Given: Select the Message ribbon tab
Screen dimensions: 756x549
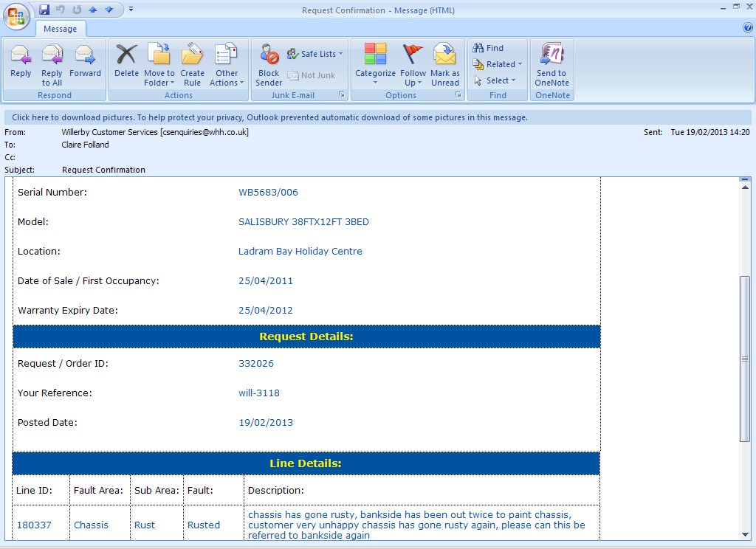Looking at the screenshot, I should pyautogui.click(x=61, y=29).
